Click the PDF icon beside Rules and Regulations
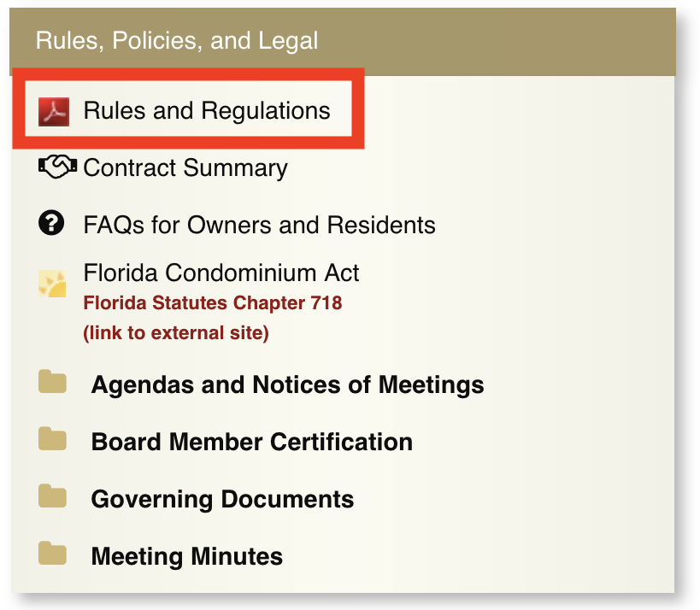700x610 pixels. click(54, 111)
